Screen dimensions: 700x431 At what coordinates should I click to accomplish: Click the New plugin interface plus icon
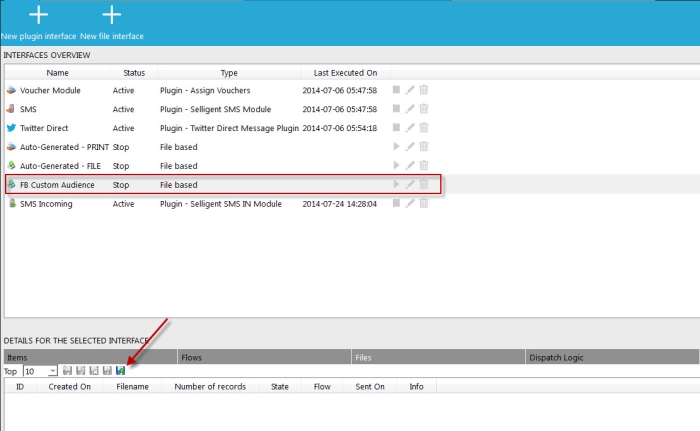point(38,15)
